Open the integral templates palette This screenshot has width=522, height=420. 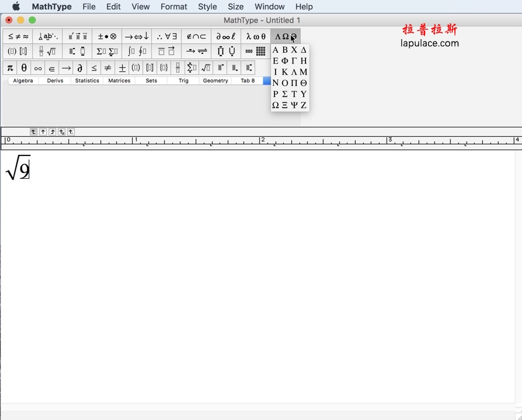pyautogui.click(x=137, y=51)
